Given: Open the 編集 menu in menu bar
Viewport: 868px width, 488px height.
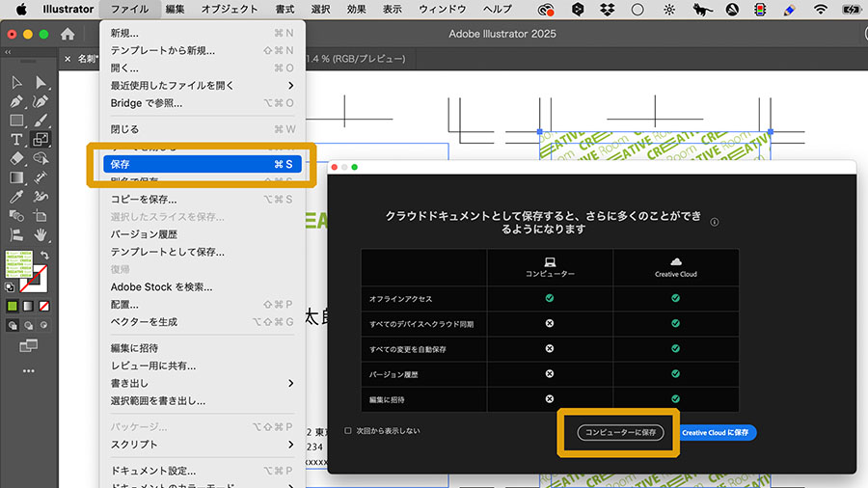Looking at the screenshot, I should tap(175, 10).
